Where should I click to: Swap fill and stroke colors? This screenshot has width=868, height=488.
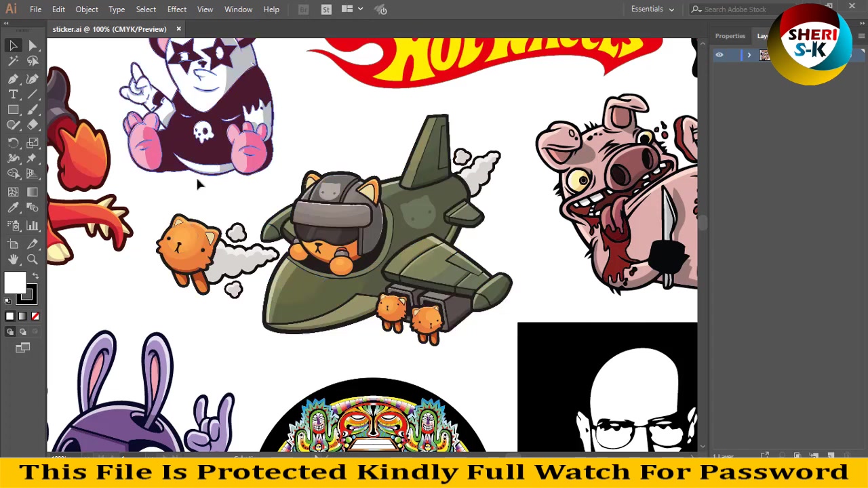[35, 276]
